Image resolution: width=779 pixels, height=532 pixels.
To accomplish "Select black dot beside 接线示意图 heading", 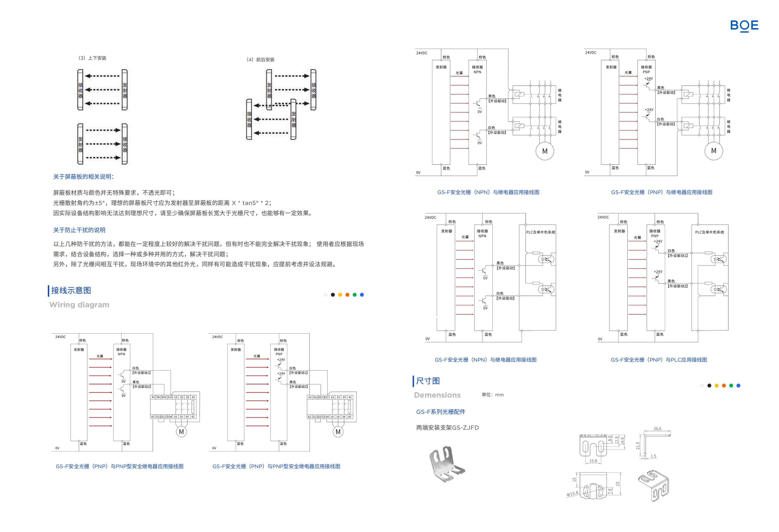I will click(x=333, y=295).
